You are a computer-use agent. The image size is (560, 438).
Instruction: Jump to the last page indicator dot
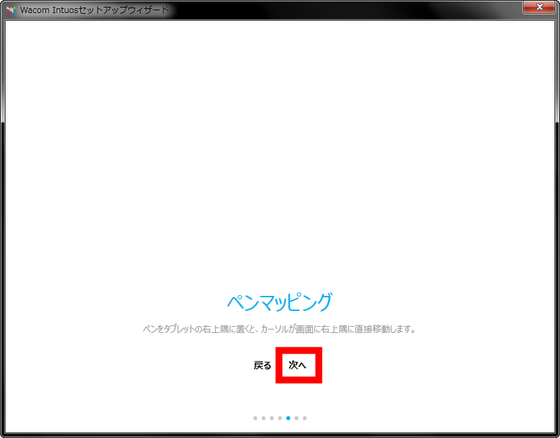pos(305,418)
